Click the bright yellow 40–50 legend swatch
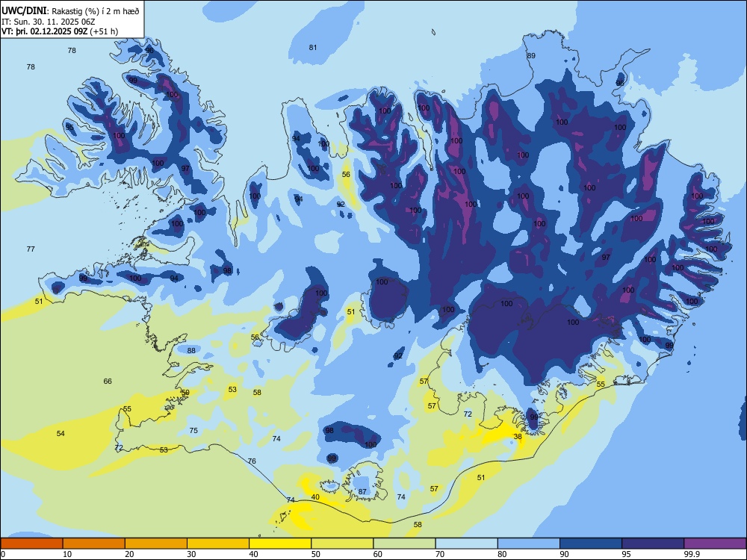Screen dimensions: 747x560 pyautogui.click(x=280, y=544)
